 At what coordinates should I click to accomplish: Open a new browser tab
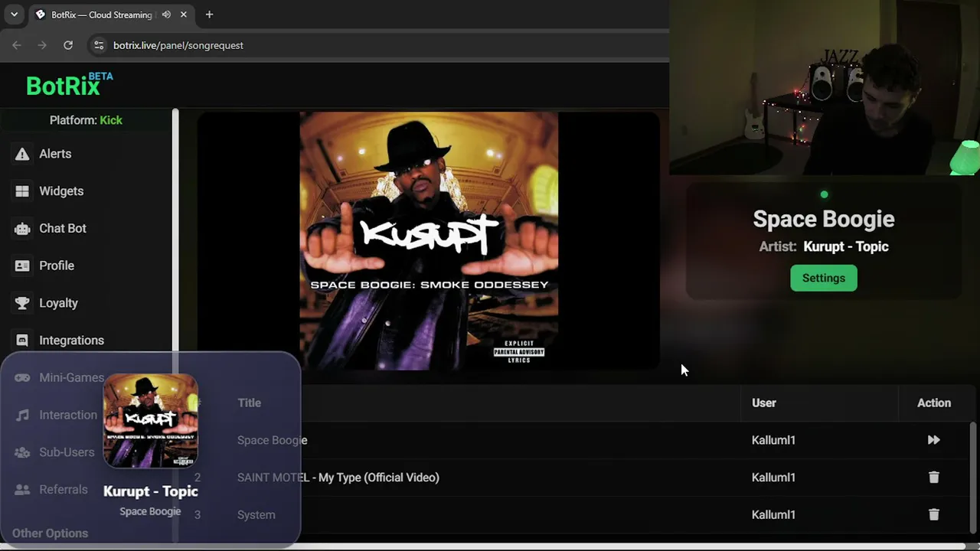coord(209,15)
